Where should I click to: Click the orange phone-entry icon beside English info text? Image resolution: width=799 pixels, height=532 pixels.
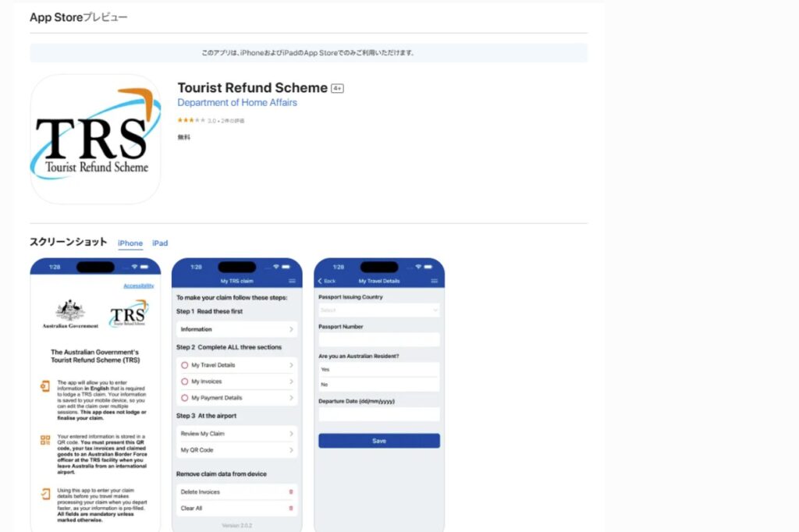pyautogui.click(x=45, y=386)
